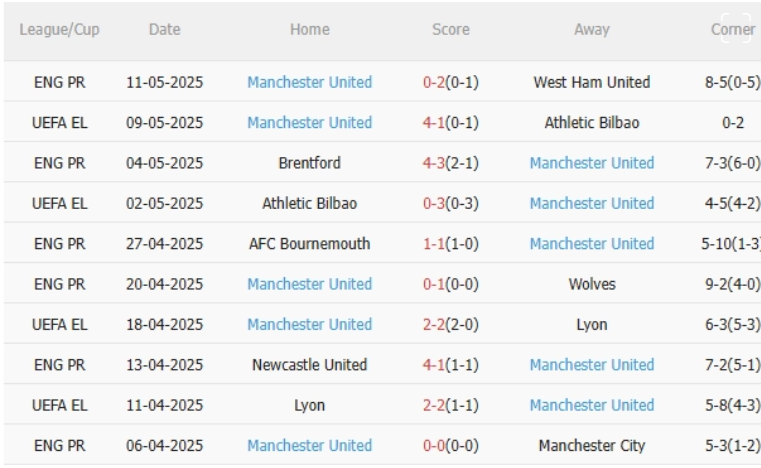Open Manchester United away link in the 02-05-2025 row
This screenshot has width=761, height=468.
[x=592, y=203]
